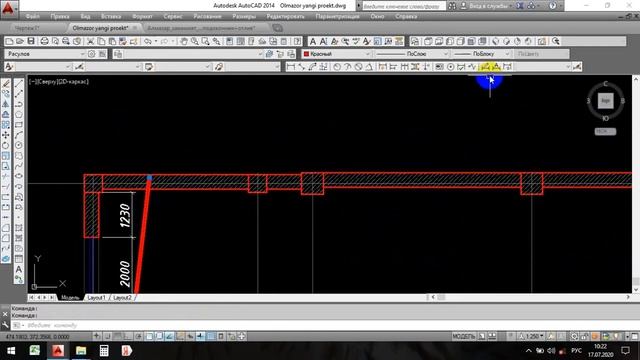This screenshot has width=640, height=360.
Task: Select the Circle tool in draw toolbar
Action: coord(19,145)
